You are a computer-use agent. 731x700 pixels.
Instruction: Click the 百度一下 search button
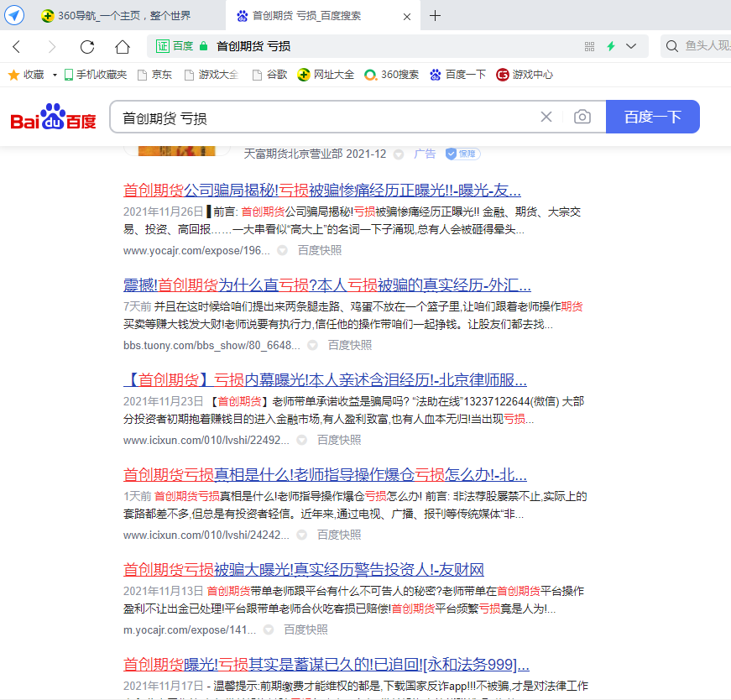(x=653, y=117)
